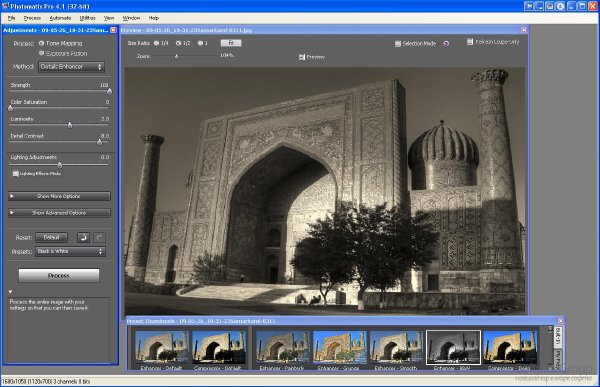Toggle the Preview checkbox
Image resolution: width=600 pixels, height=387 pixels.
coord(302,57)
